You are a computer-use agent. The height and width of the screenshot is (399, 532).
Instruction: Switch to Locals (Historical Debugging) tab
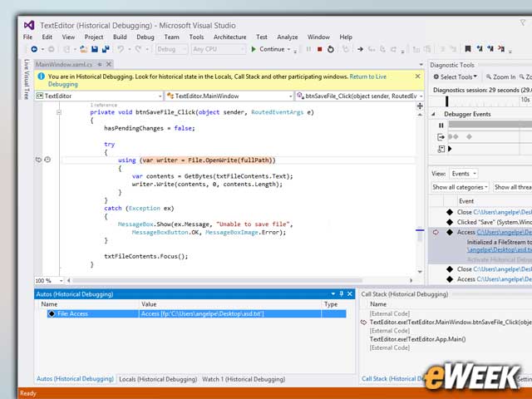pyautogui.click(x=158, y=379)
